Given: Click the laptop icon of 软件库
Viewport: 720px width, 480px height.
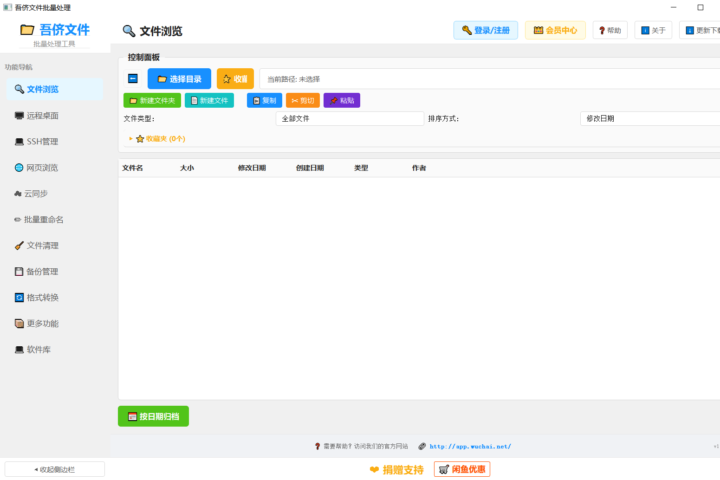Looking at the screenshot, I should pyautogui.click(x=19, y=350).
